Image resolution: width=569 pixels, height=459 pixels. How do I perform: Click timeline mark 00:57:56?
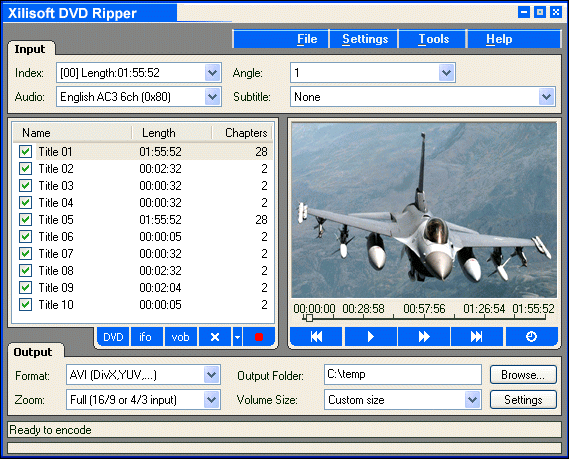424,309
